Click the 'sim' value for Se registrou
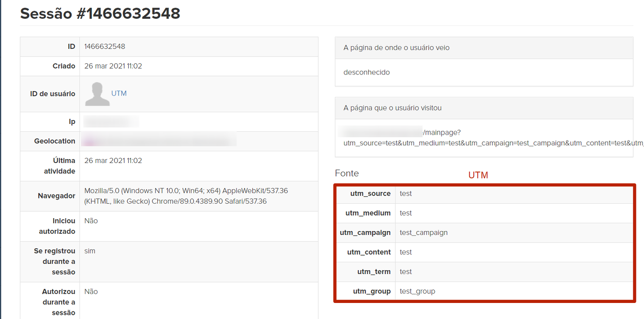Screen dimensions: 644x319 pos(90,251)
